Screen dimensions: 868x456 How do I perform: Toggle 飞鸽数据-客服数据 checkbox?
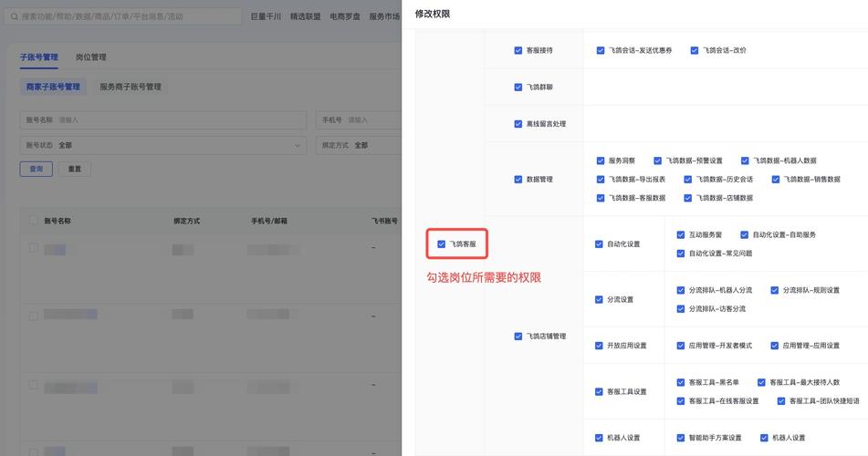[601, 198]
